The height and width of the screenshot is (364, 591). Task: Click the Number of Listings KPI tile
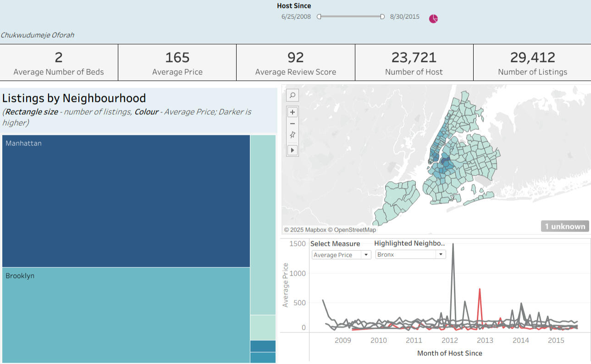coord(532,62)
